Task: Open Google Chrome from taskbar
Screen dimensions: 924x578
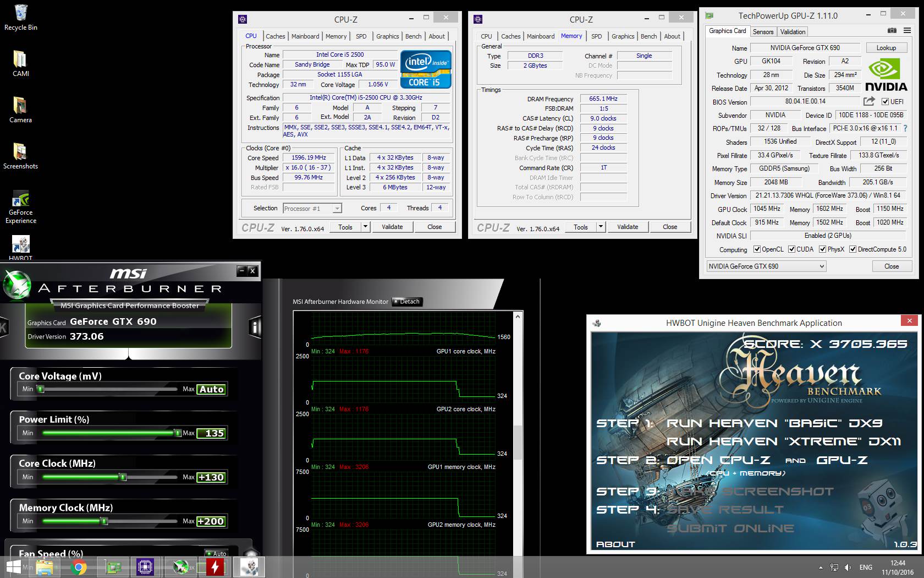Action: tap(79, 567)
